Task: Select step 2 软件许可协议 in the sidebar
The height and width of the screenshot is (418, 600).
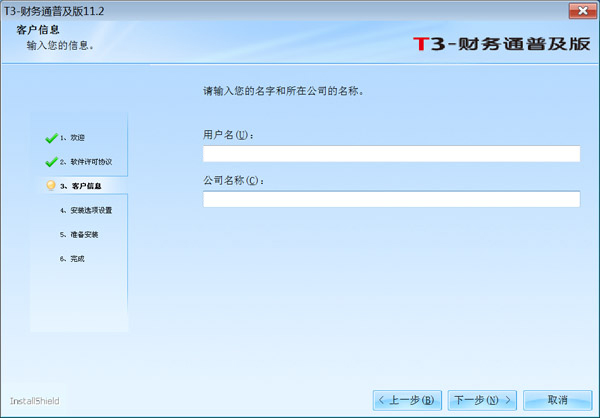Action: click(85, 161)
